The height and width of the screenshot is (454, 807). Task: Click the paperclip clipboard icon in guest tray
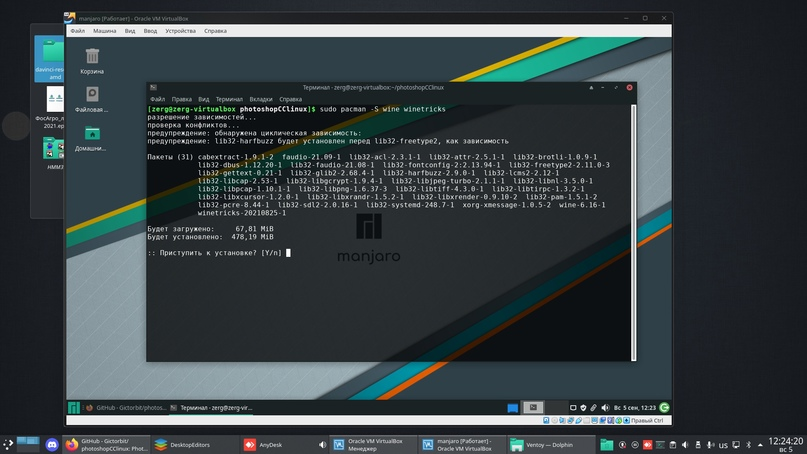click(x=593, y=408)
